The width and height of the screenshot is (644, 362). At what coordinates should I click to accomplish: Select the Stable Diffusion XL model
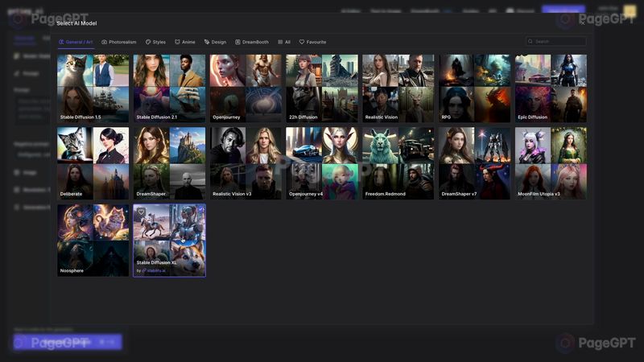coord(169,240)
